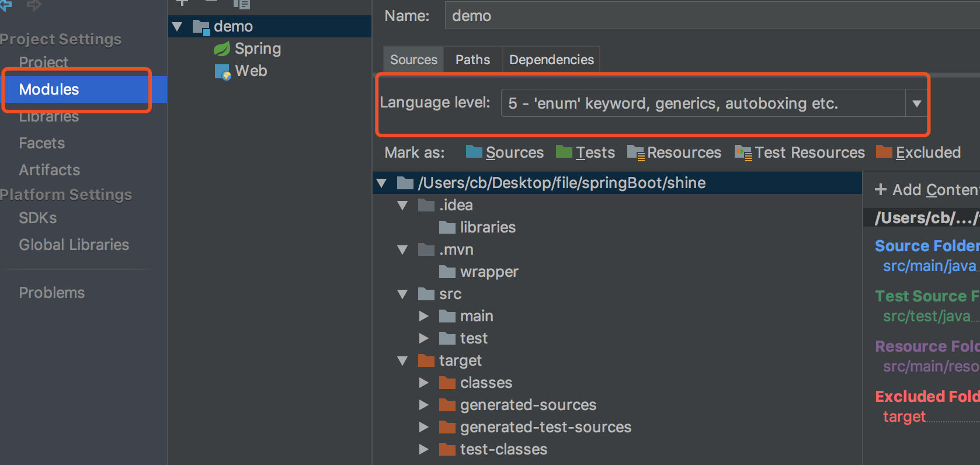
Task: Click the Spring facet leaf icon
Action: pos(222,49)
